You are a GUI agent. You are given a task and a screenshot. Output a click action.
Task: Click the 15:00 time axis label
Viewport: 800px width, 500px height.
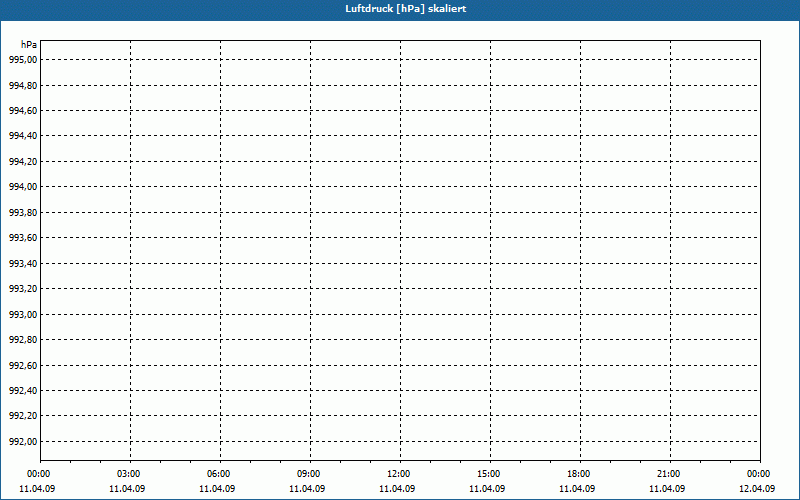coord(489,474)
